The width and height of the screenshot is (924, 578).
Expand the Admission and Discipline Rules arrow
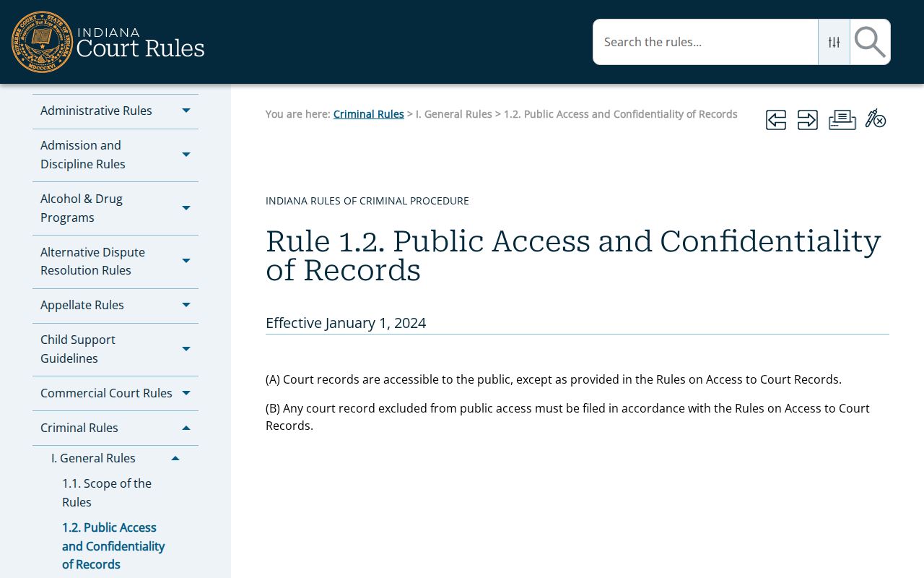point(186,155)
